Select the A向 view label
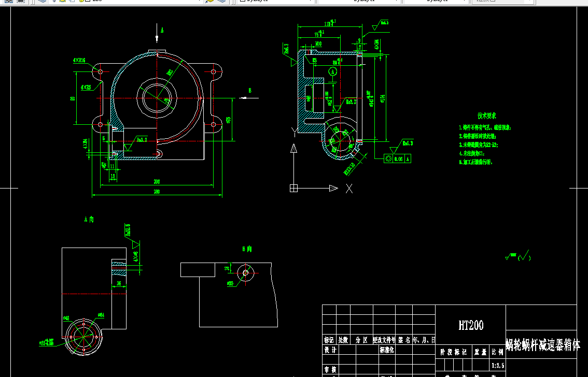This screenshot has height=377, width=588. click(x=89, y=220)
